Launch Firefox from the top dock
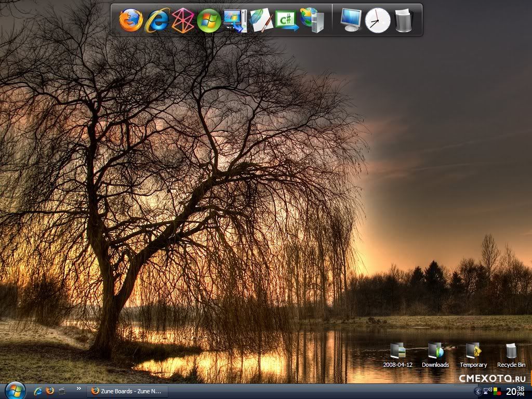This screenshot has width=532, height=399. (x=130, y=21)
